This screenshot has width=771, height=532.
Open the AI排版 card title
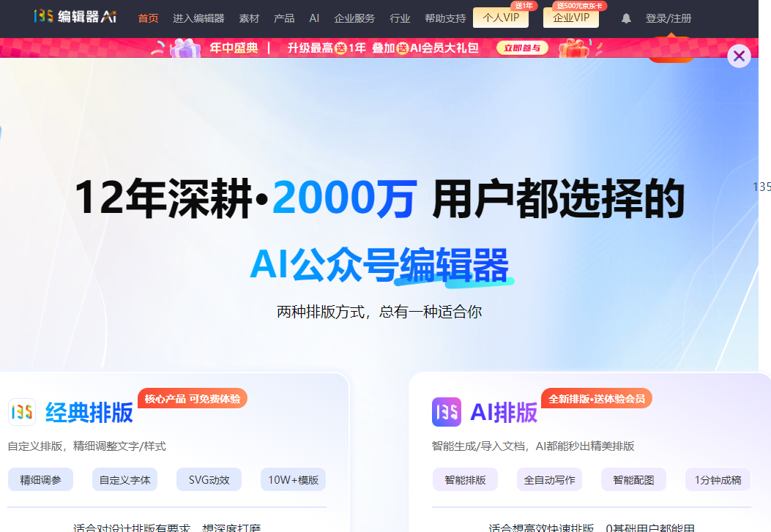pos(504,412)
